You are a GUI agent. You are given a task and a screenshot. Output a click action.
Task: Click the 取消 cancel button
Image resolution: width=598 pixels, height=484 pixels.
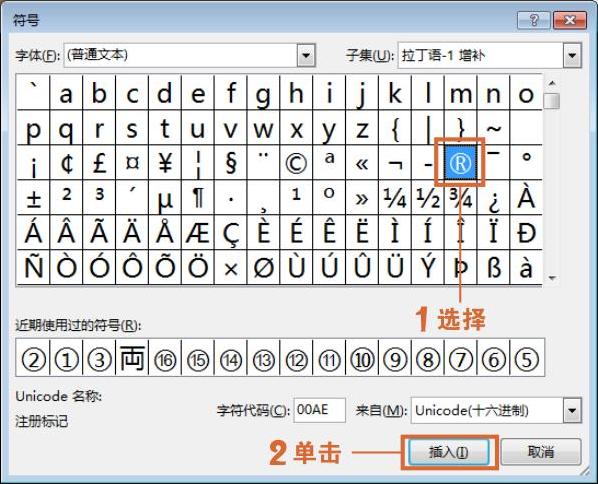click(541, 452)
